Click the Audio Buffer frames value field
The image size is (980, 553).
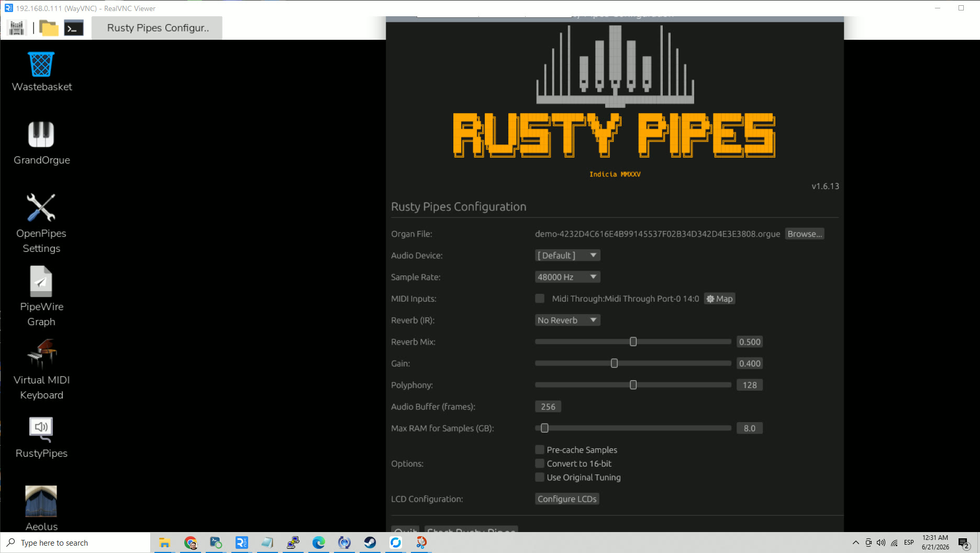[548, 406]
